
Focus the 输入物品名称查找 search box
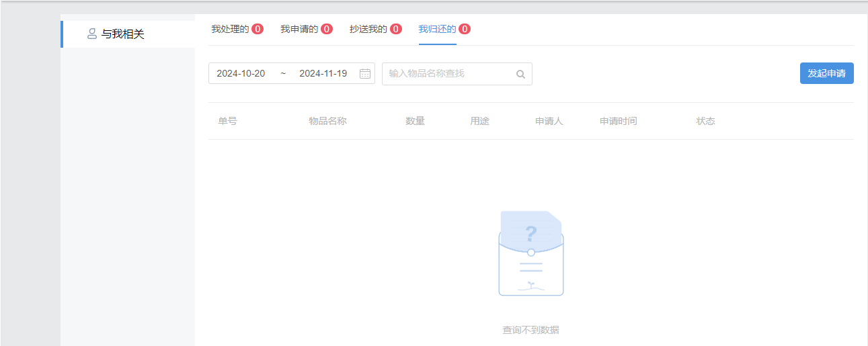457,74
